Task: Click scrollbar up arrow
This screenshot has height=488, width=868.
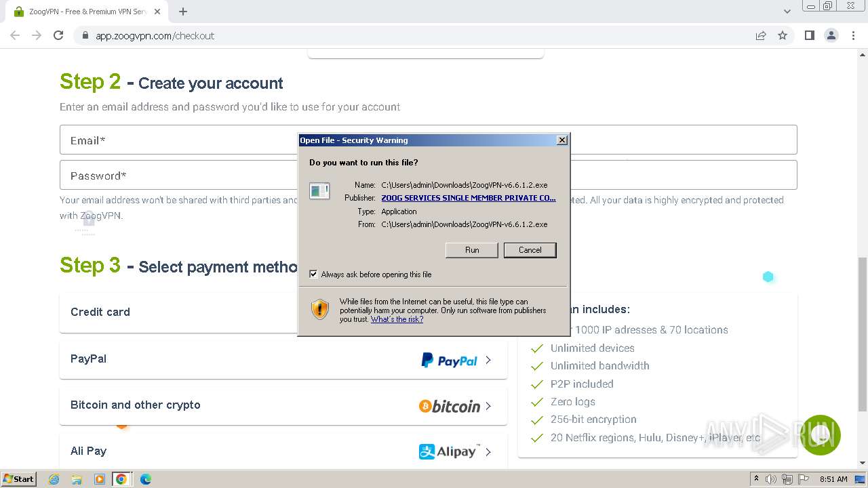Action: click(863, 54)
